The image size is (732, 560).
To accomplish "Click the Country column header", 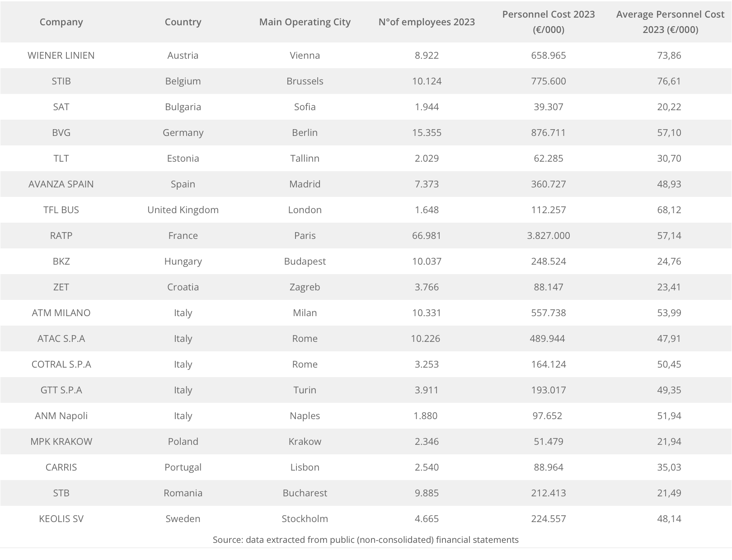I will (x=183, y=22).
